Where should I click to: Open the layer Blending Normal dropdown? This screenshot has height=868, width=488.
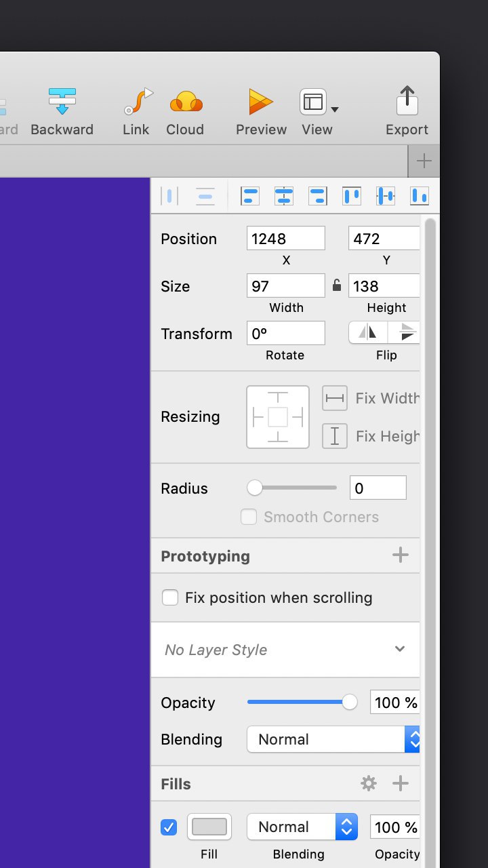point(333,739)
